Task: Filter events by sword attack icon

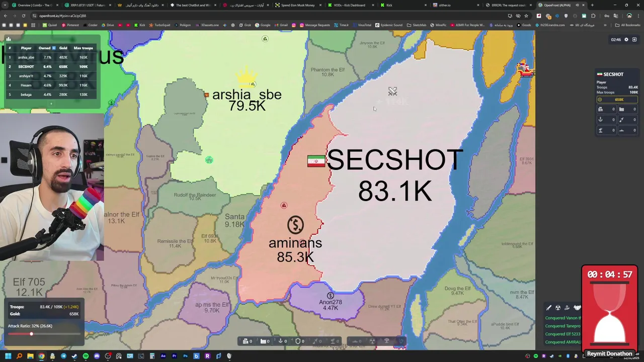Action: [549, 308]
